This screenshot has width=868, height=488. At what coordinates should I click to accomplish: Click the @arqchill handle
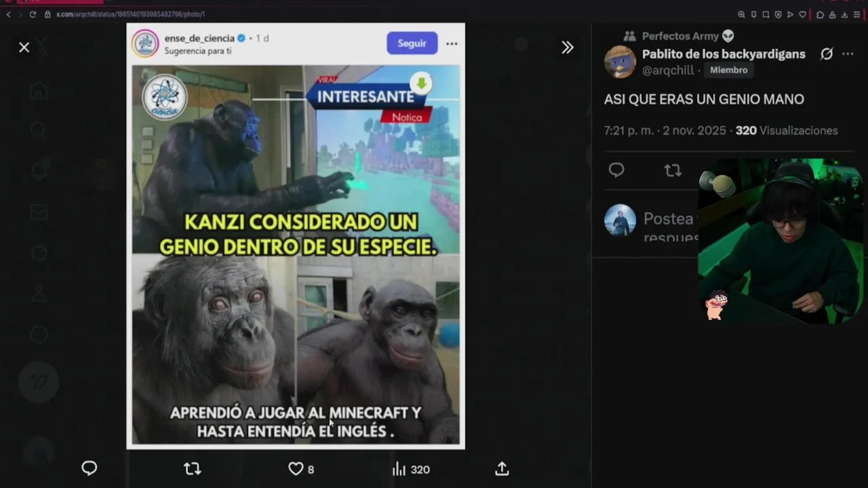click(668, 70)
